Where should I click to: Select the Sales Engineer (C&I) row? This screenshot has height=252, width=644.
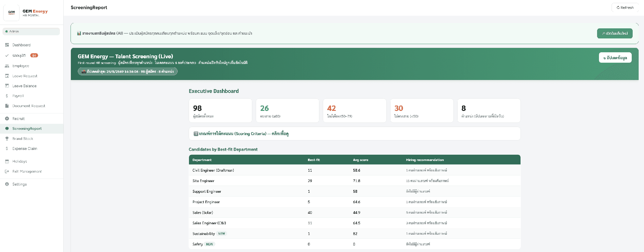pos(355,223)
